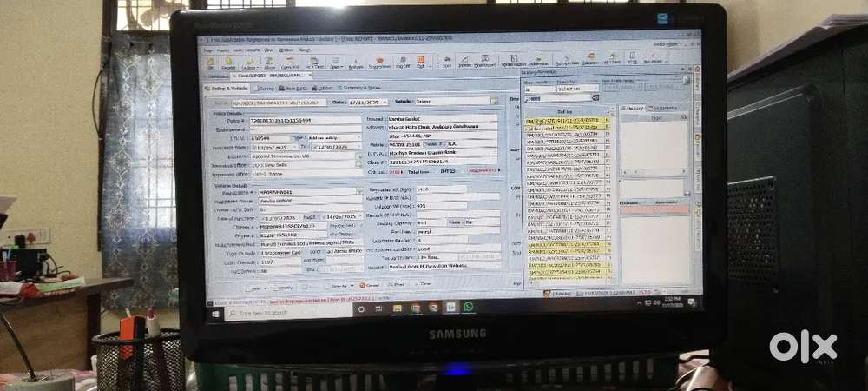Click the All Claims toolbar icon
The image size is (868, 391).
coord(612,59)
